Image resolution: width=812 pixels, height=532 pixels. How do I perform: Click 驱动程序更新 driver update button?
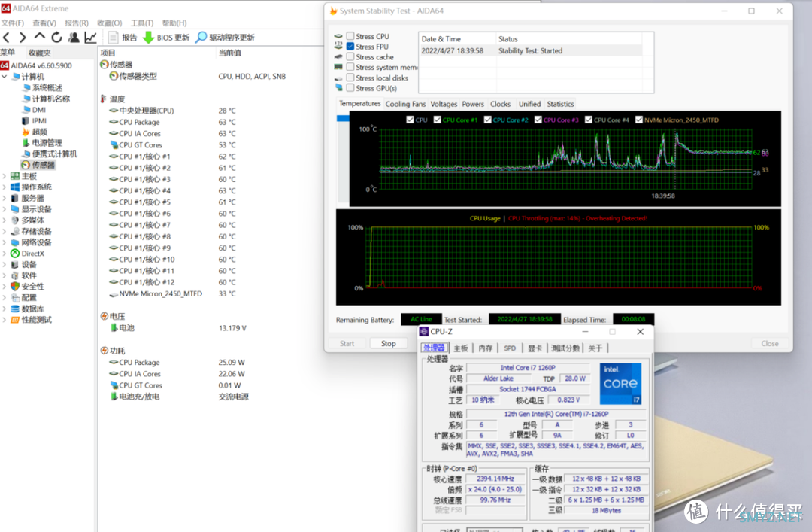pos(226,38)
